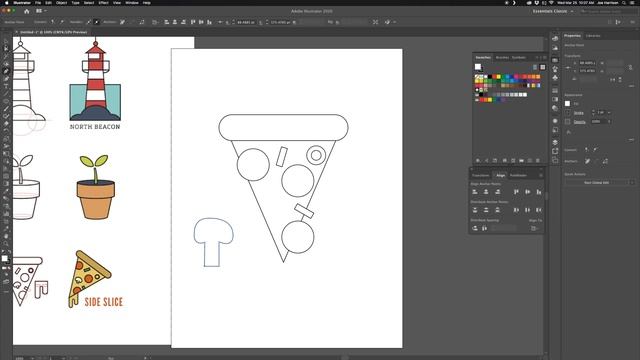Viewport: 640px width, 360px height.
Task: Open Swatch Libraries menu icon
Action: point(478,161)
